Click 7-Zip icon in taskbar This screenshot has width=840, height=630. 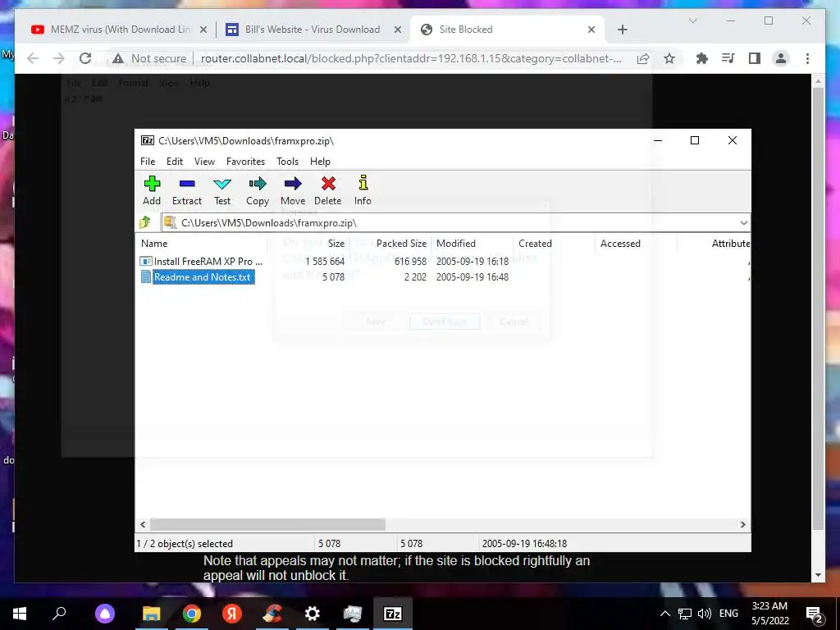[393, 614]
